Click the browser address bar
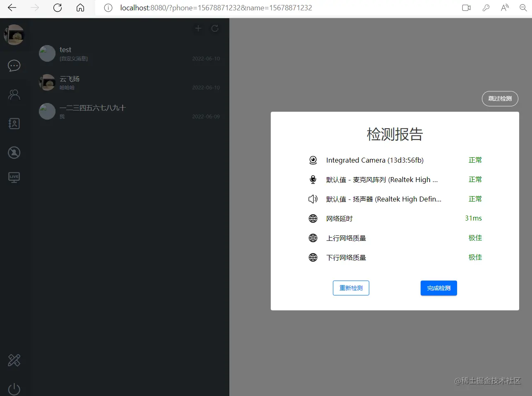The width and height of the screenshot is (532, 396). click(215, 7)
